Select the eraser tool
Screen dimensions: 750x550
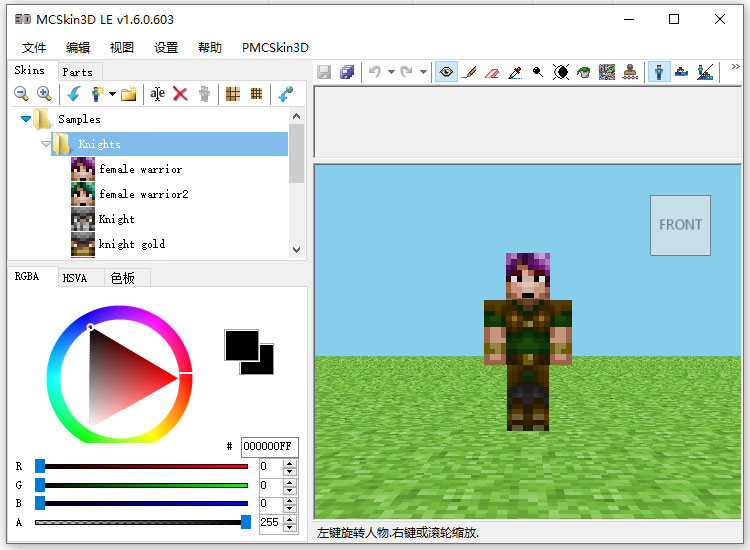(x=492, y=73)
